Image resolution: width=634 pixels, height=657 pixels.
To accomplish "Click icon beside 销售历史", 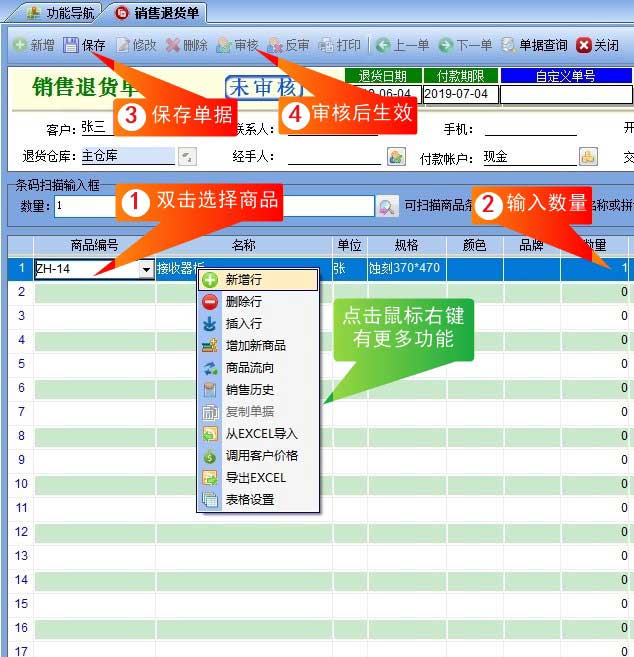I will point(210,390).
